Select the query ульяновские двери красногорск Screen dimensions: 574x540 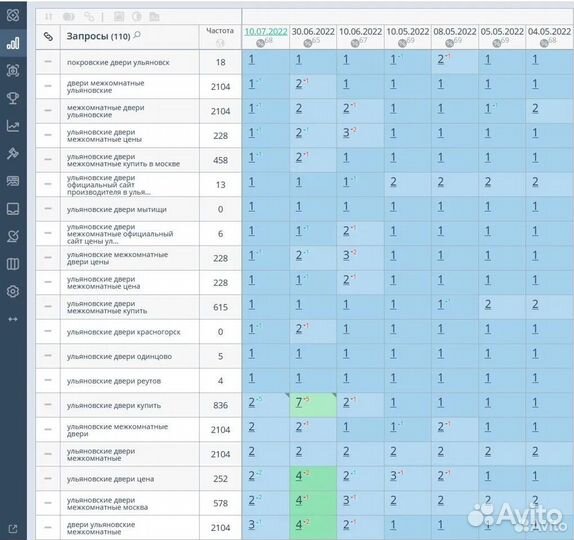123,332
